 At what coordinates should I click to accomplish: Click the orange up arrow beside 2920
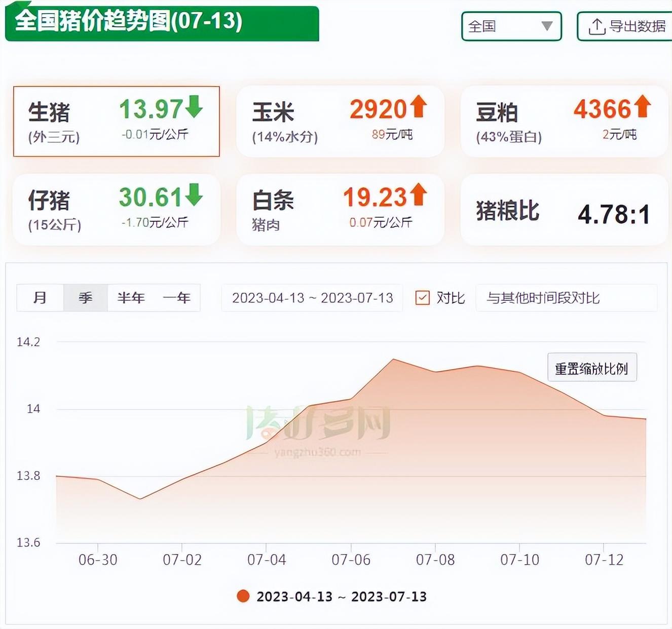419,106
